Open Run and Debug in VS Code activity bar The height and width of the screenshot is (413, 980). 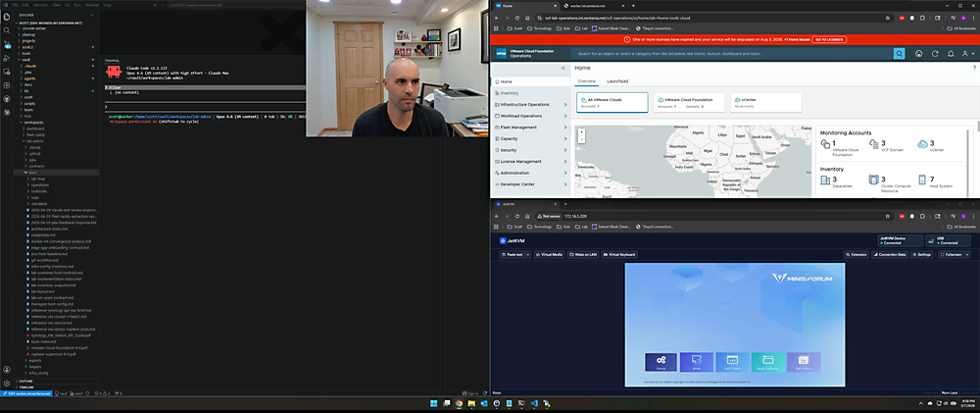click(6, 58)
